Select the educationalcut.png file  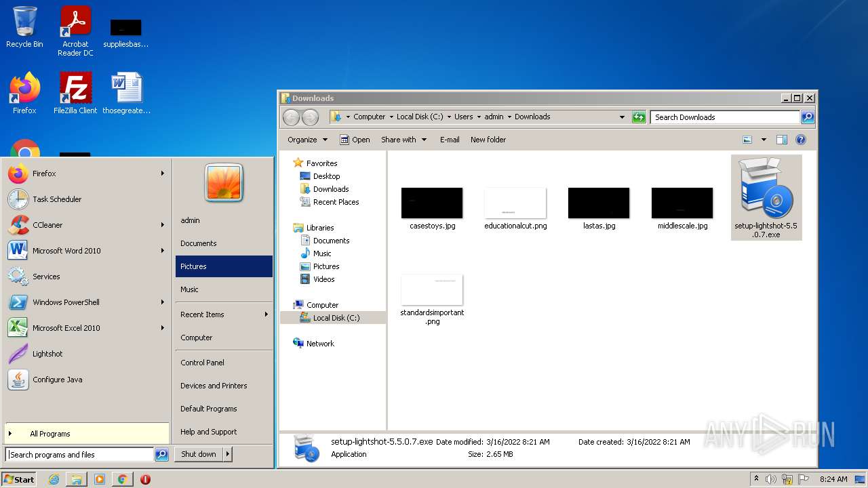coord(515,209)
